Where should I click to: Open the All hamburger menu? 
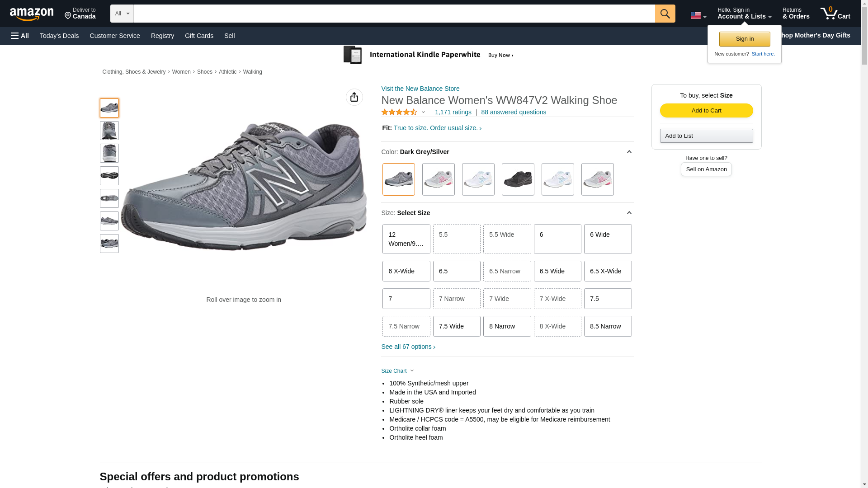(20, 36)
